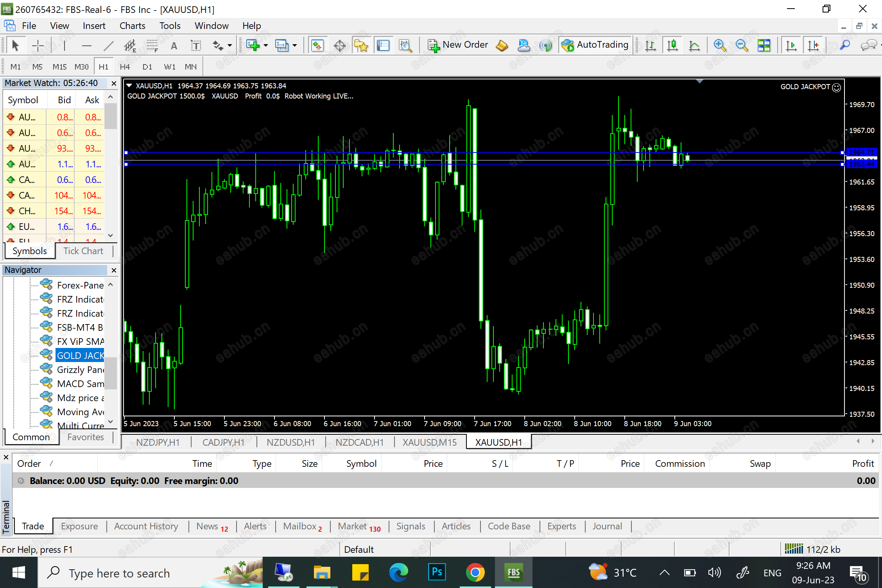This screenshot has height=588, width=882.
Task: Open the chart header triangle menu
Action: 129,85
